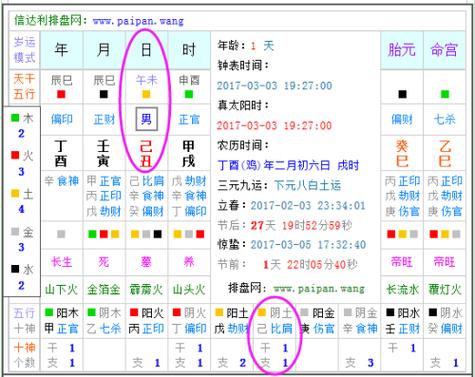475x377 pixels.
Task: Click the black square under 月 辰巳
Action: (x=104, y=94)
